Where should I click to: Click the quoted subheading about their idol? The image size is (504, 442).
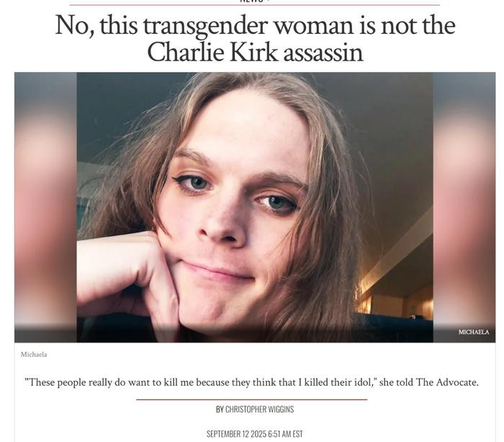coord(252,382)
